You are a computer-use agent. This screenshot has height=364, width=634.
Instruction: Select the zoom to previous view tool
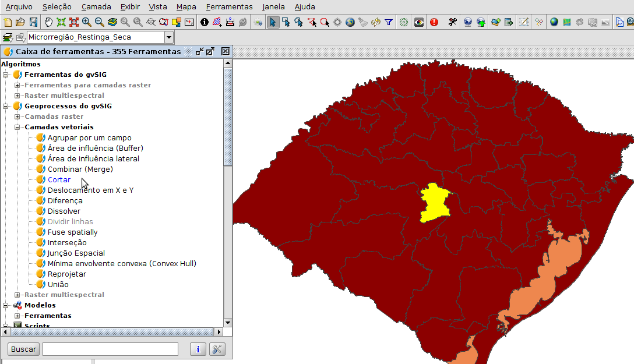click(x=125, y=22)
